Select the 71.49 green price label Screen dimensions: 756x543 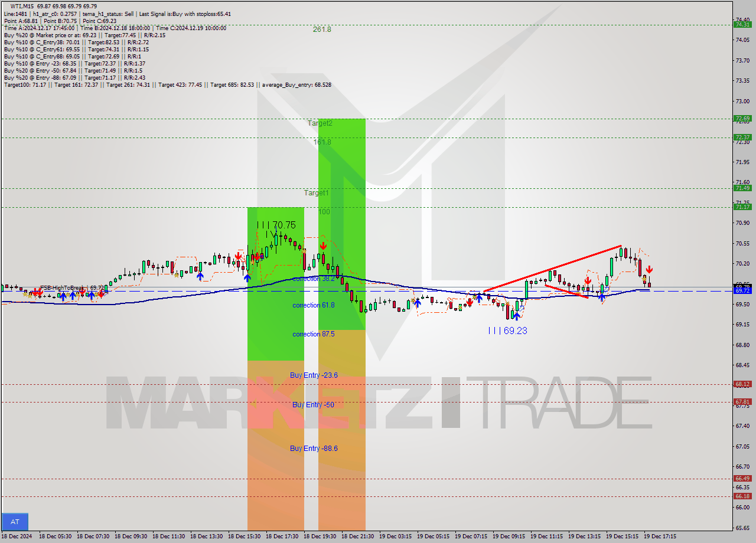coord(742,188)
